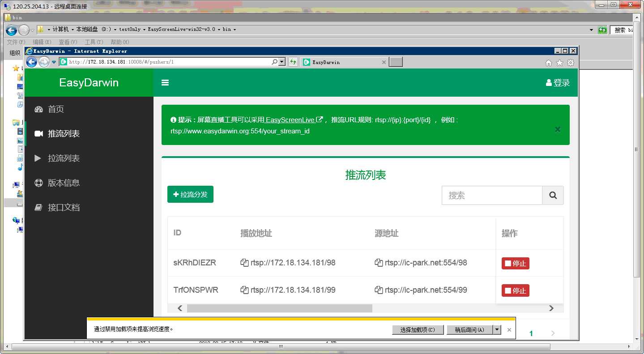This screenshot has height=354, width=644.
Task: Click testOnly in Explorer breadcrumb
Action: (x=130, y=30)
